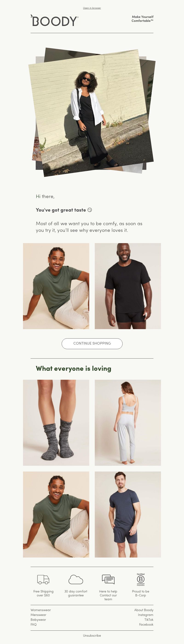Click the Boody logo
The image size is (184, 644).
click(x=55, y=20)
